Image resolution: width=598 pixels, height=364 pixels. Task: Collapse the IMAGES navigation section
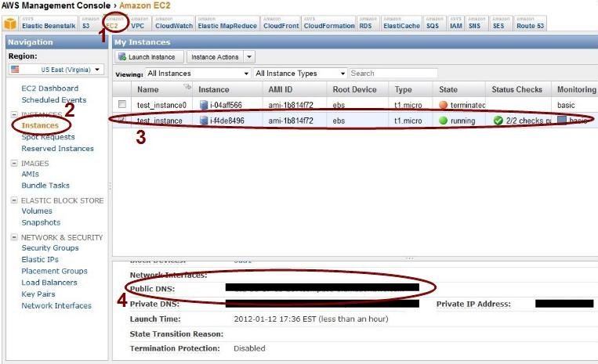14,163
